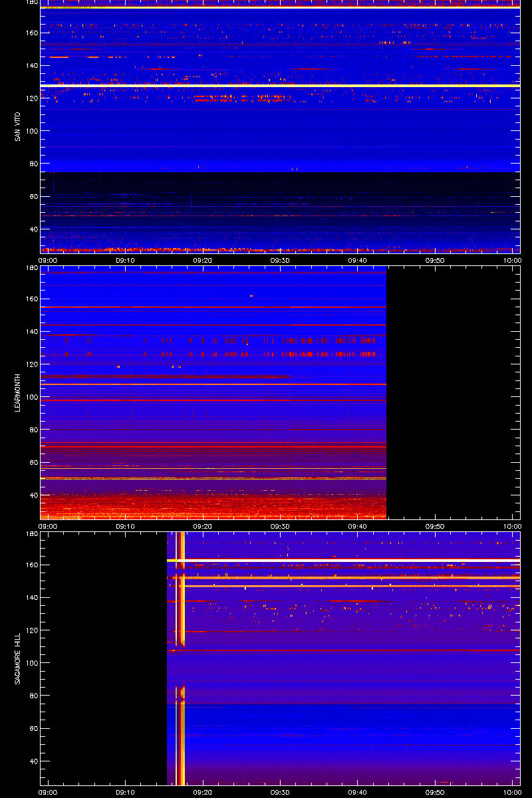Select the 100 frequency tick on Learmonth axis
Screen dimensions: 532x798
coord(32,397)
